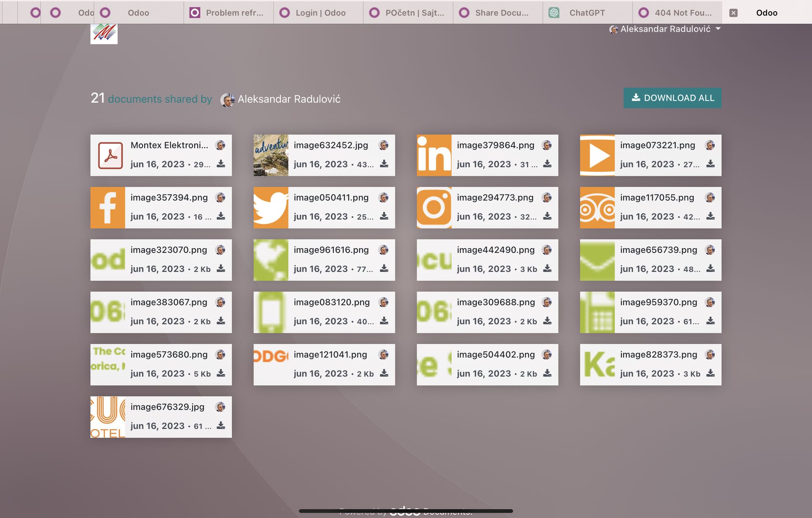Screen dimensions: 812x518
Task: Select the image573680.png file name
Action: [x=169, y=355]
